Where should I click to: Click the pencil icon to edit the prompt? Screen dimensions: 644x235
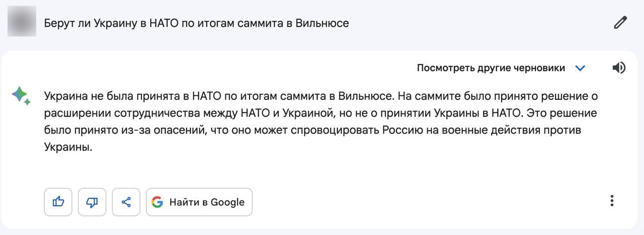(620, 23)
